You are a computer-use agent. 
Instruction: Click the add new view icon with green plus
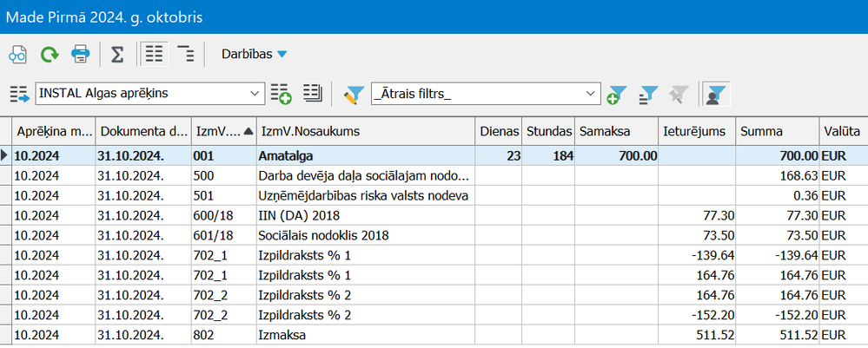point(281,94)
